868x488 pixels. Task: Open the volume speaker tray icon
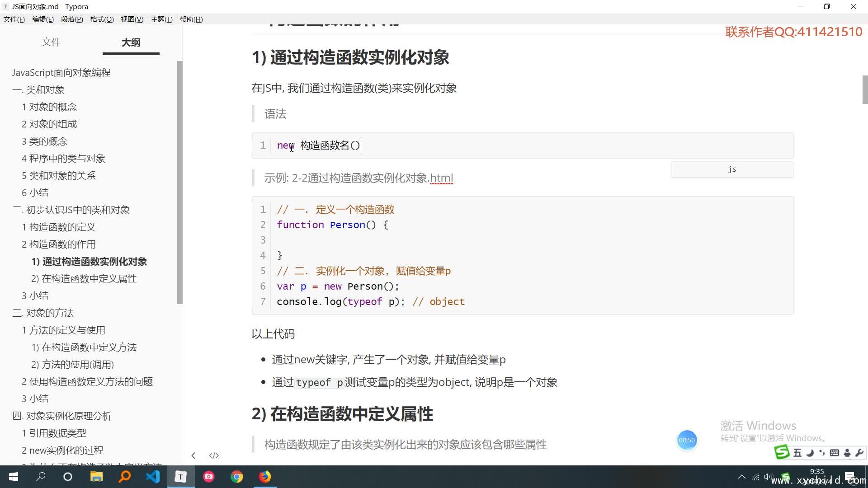[x=768, y=477]
